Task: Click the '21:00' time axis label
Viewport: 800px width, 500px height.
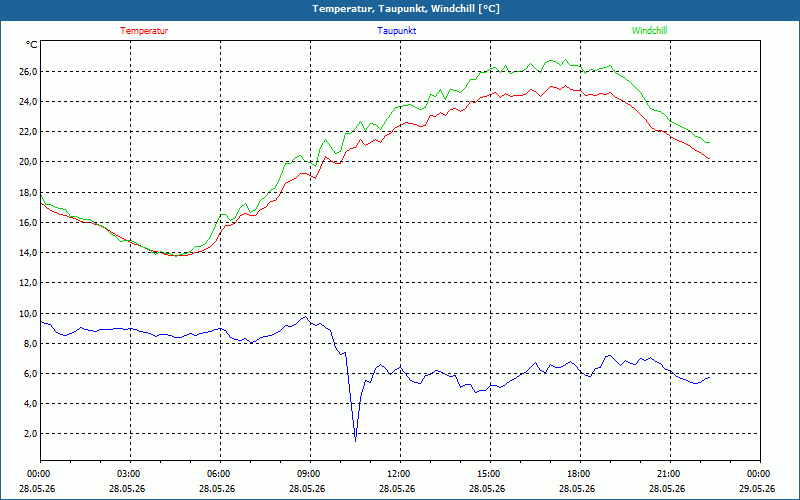Action: pos(667,474)
